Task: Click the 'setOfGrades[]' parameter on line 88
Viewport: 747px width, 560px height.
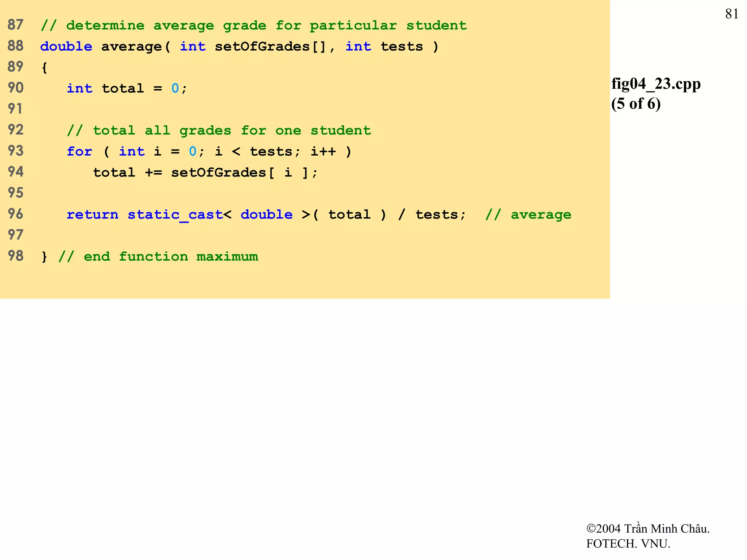Action: 270,47
